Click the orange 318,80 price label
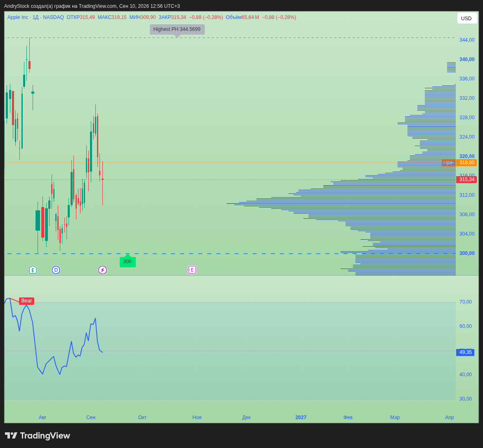 coord(466,163)
